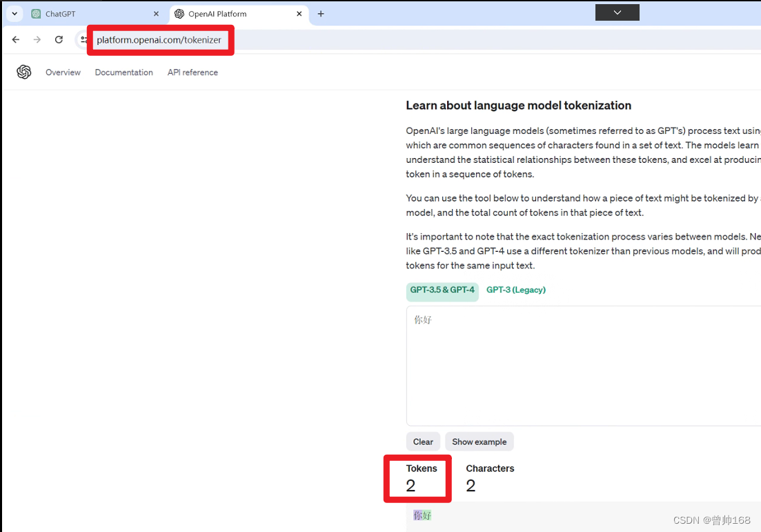Click inside the tokenizer text area
761x532 pixels.
(x=584, y=366)
